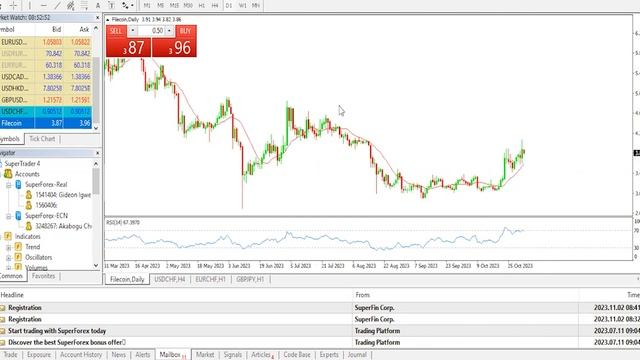Collapse the SuperForex-ECN tree node
Image resolution: width=640 pixels, height=360 pixels.
9,216
